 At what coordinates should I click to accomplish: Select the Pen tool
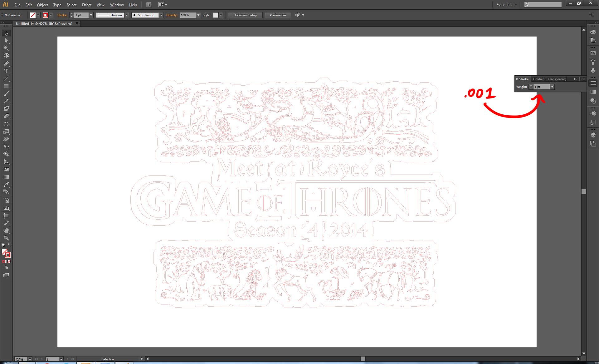pos(6,64)
